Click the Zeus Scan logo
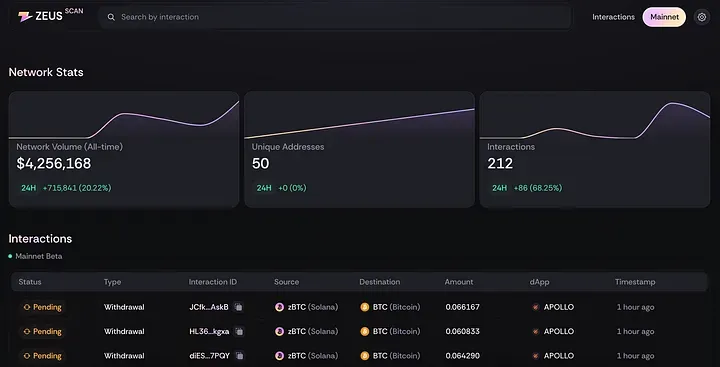 click(x=51, y=15)
